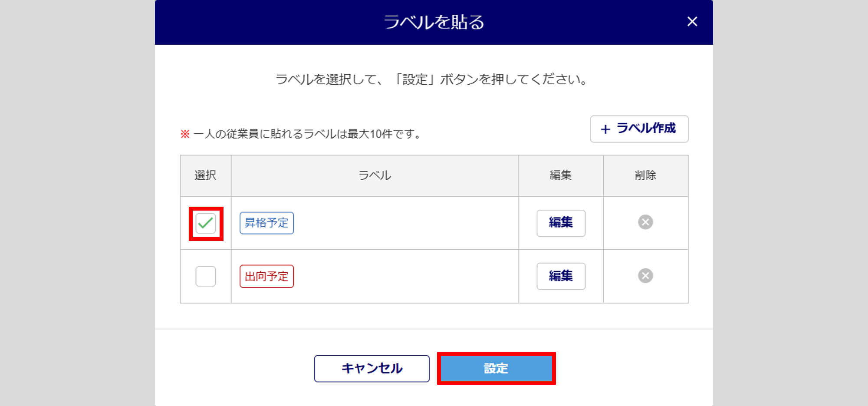Image resolution: width=868 pixels, height=406 pixels.
Task: Click the ラベルを貼る dialog title
Action: 434,22
